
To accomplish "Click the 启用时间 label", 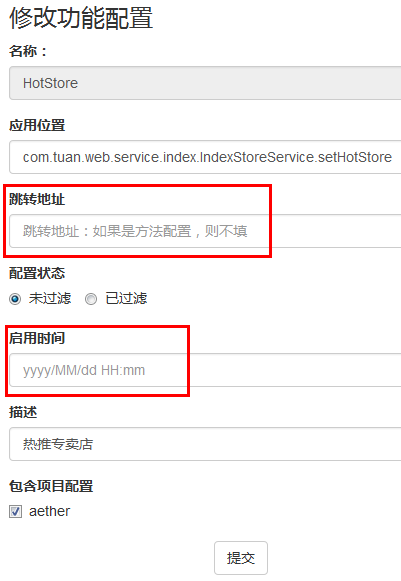I will tap(37, 338).
